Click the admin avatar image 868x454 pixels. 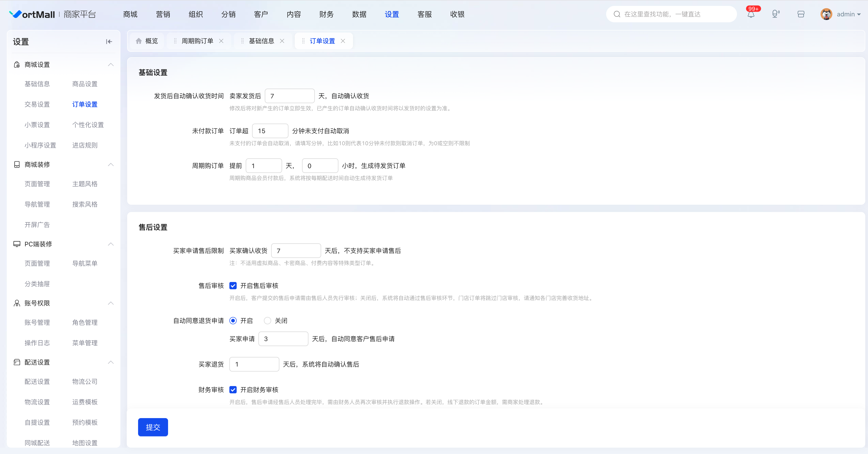pos(826,14)
